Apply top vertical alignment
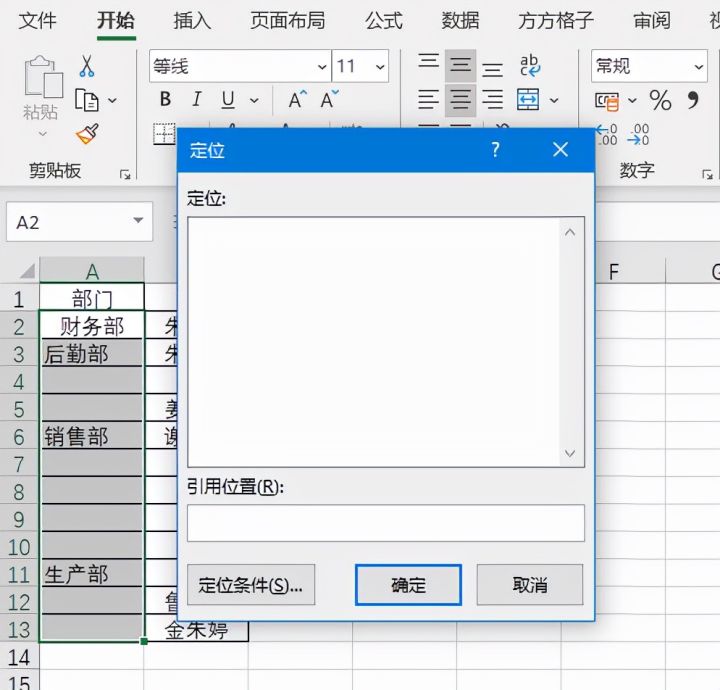This screenshot has height=690, width=720. [x=428, y=62]
